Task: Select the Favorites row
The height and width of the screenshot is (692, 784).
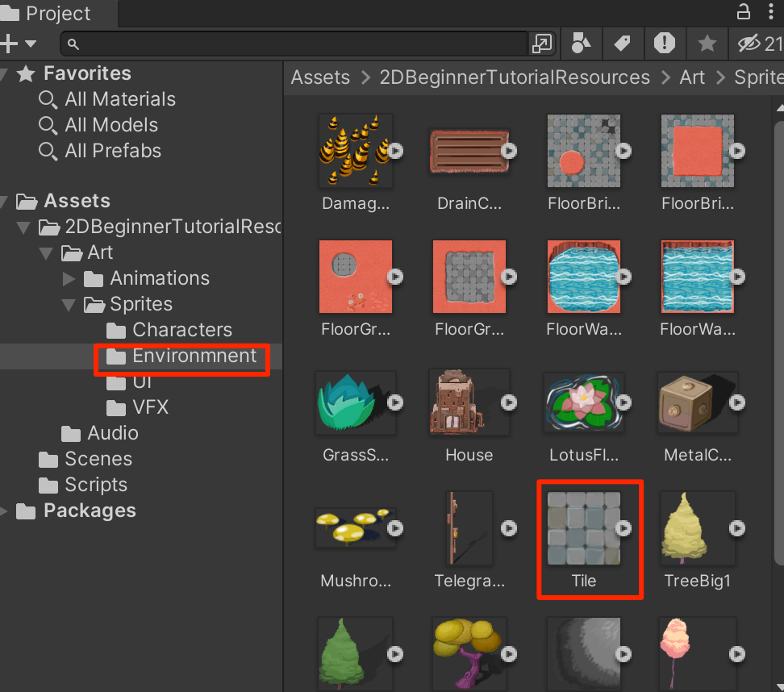Action: click(141, 73)
